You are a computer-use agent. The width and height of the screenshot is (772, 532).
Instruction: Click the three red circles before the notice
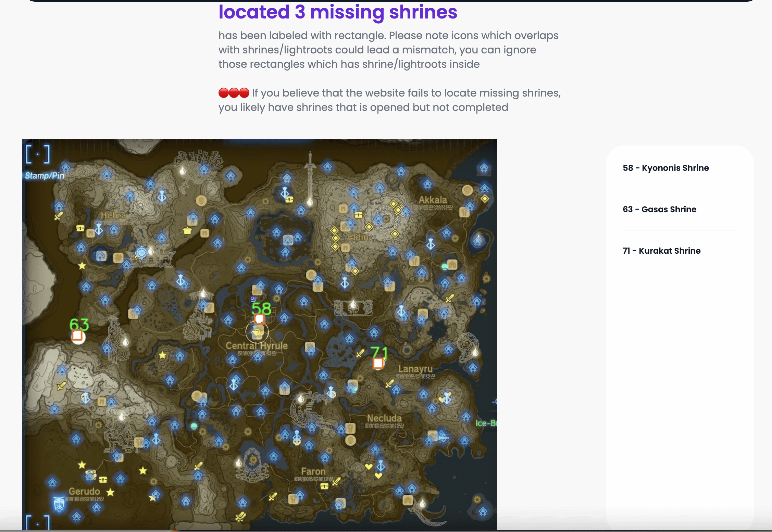coord(234,93)
